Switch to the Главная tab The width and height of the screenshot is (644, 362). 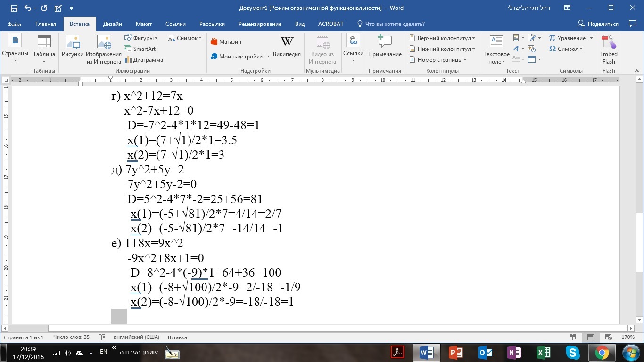[46, 24]
